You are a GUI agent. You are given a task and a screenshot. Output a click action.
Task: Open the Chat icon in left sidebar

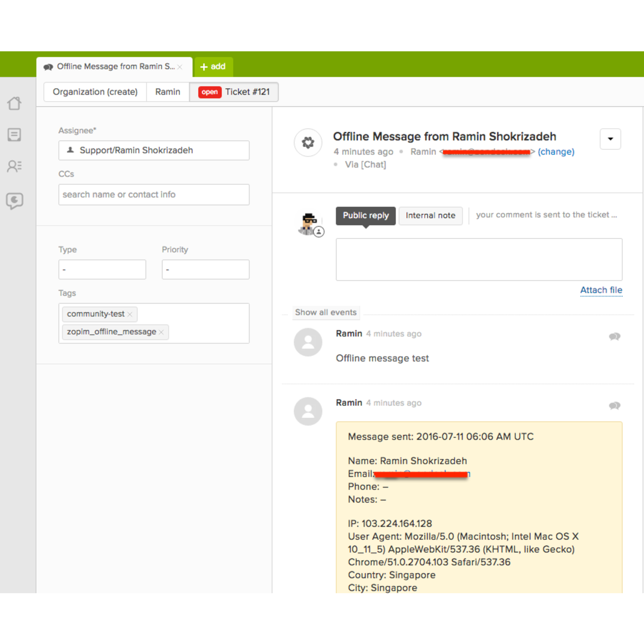pos(15,201)
